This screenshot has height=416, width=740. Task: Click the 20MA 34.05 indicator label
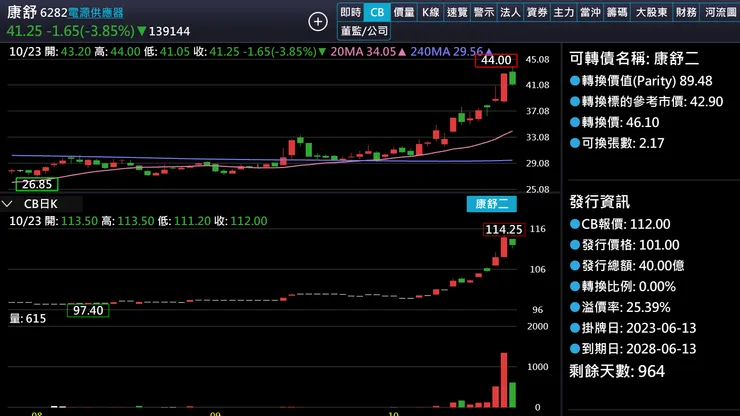click(368, 51)
